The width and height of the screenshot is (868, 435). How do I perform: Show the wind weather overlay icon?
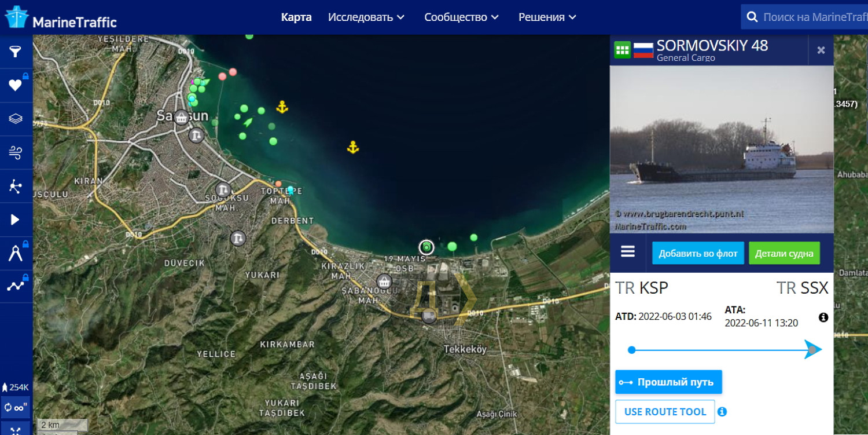pyautogui.click(x=15, y=152)
